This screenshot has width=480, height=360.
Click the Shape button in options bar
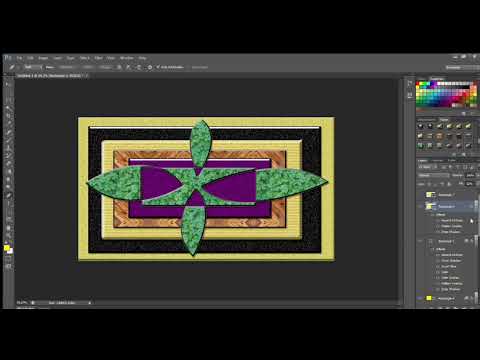pos(106,67)
